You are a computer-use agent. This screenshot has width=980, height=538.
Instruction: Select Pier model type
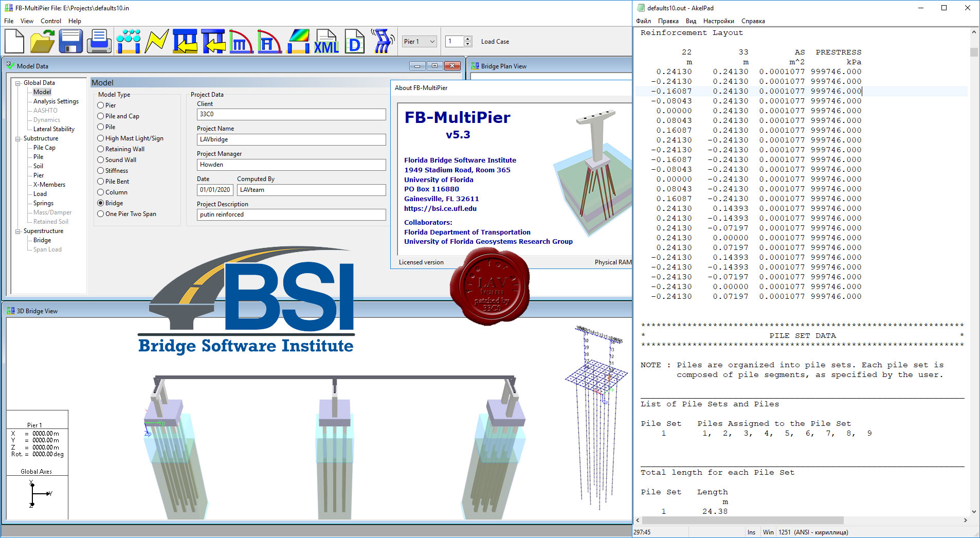[101, 105]
